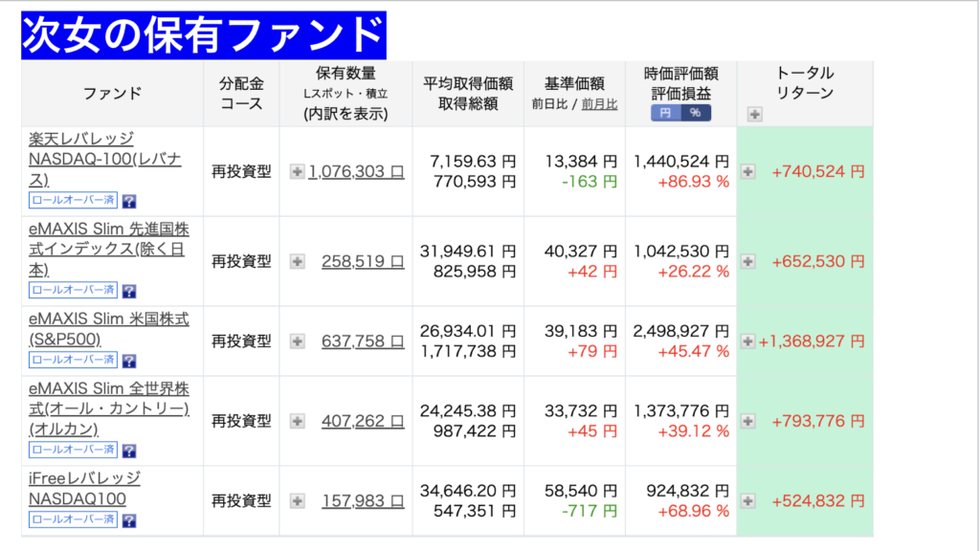Expand holdings breakdown for 637,758 口

[x=297, y=342]
